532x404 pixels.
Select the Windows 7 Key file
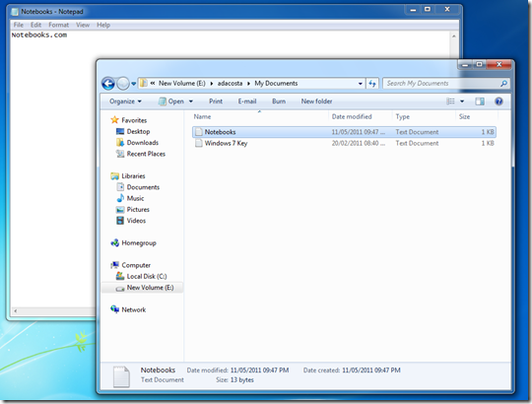coord(226,143)
